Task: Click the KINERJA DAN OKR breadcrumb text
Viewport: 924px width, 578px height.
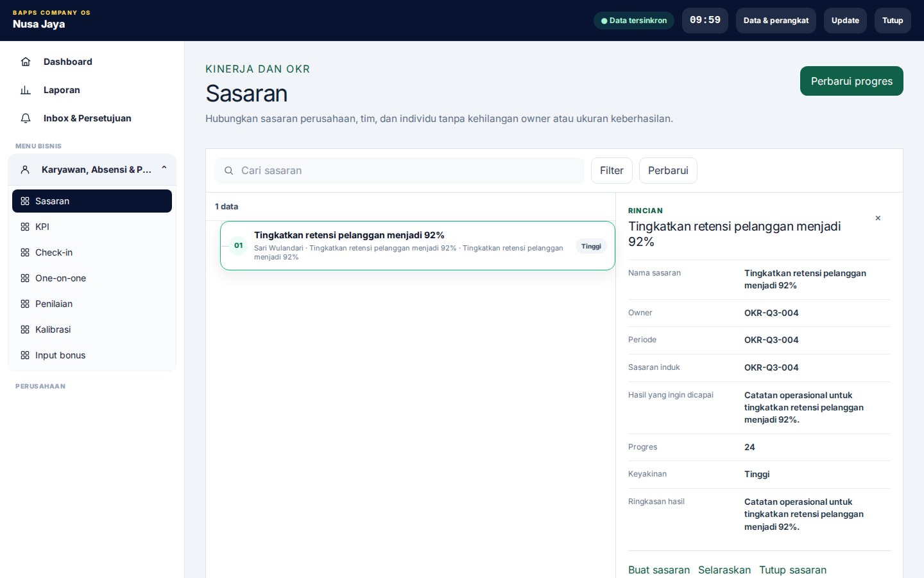Action: [257, 69]
